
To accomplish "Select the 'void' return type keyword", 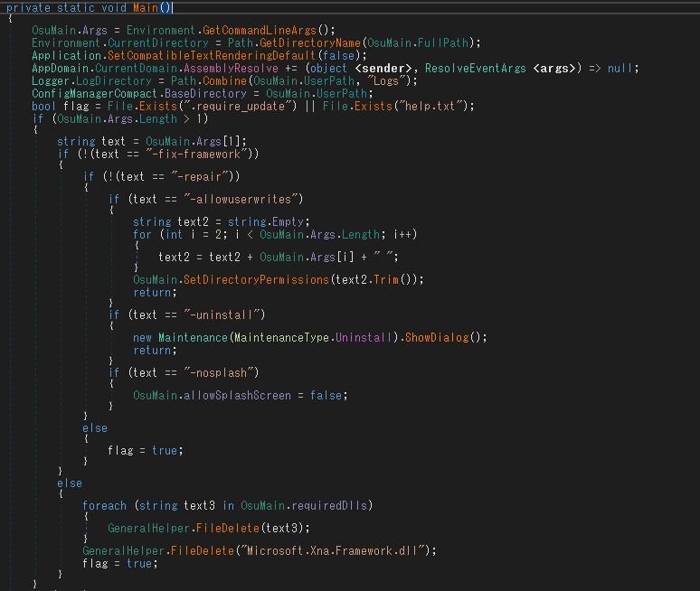I will click(x=114, y=7).
